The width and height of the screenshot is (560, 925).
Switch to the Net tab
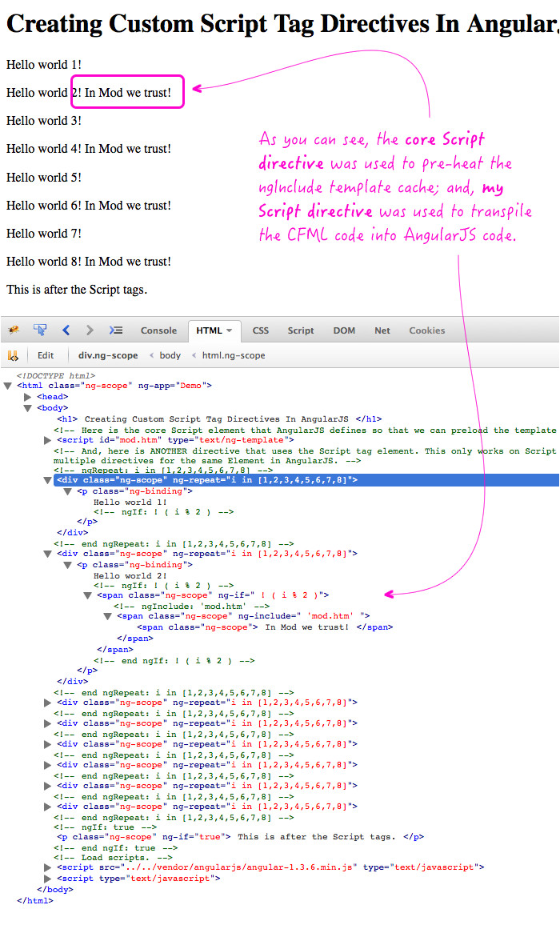point(382,330)
